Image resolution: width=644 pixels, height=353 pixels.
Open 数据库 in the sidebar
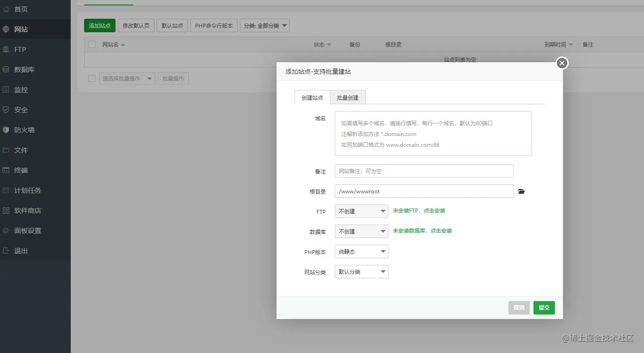click(x=35, y=69)
